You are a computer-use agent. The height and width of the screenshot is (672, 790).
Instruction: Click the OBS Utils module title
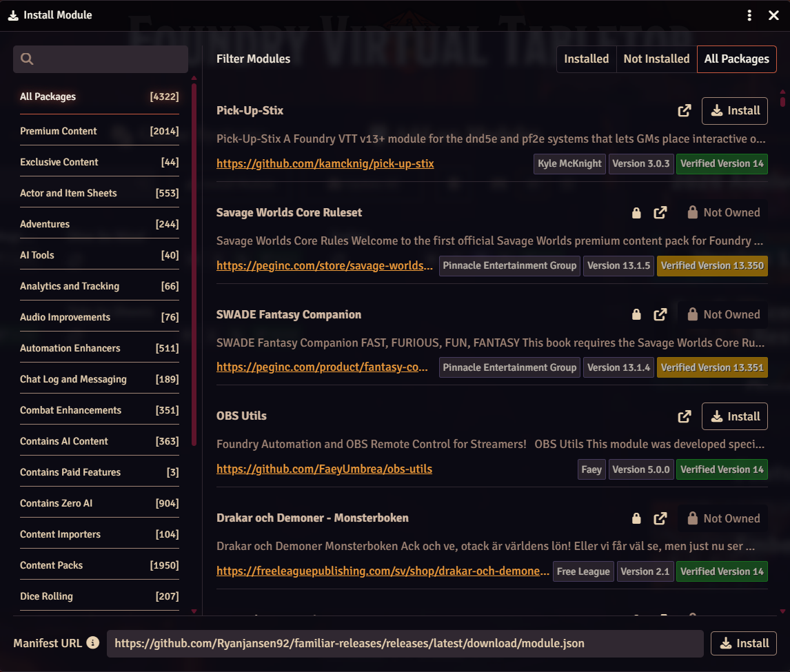coord(241,416)
